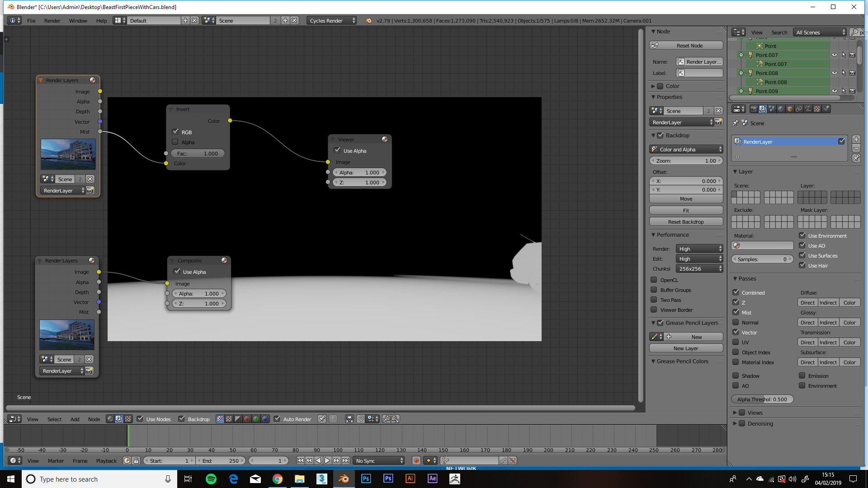
Task: Open the Render menu in the top bar
Action: (x=52, y=20)
